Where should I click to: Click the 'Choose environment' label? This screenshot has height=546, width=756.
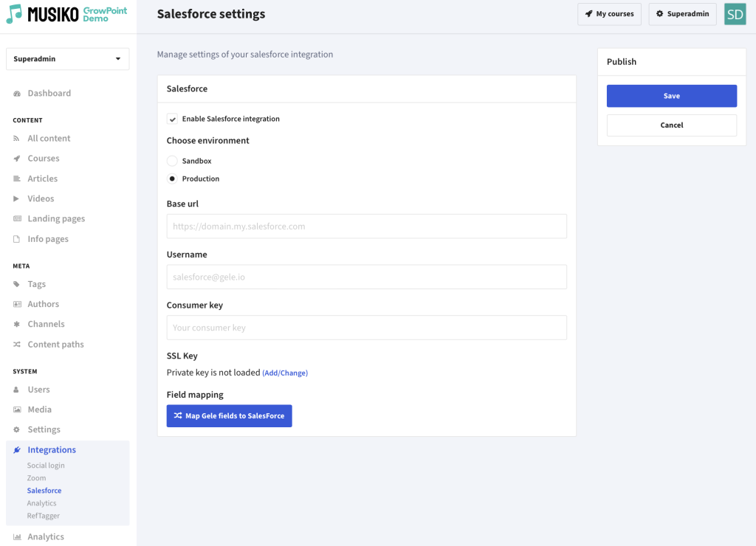coord(207,141)
